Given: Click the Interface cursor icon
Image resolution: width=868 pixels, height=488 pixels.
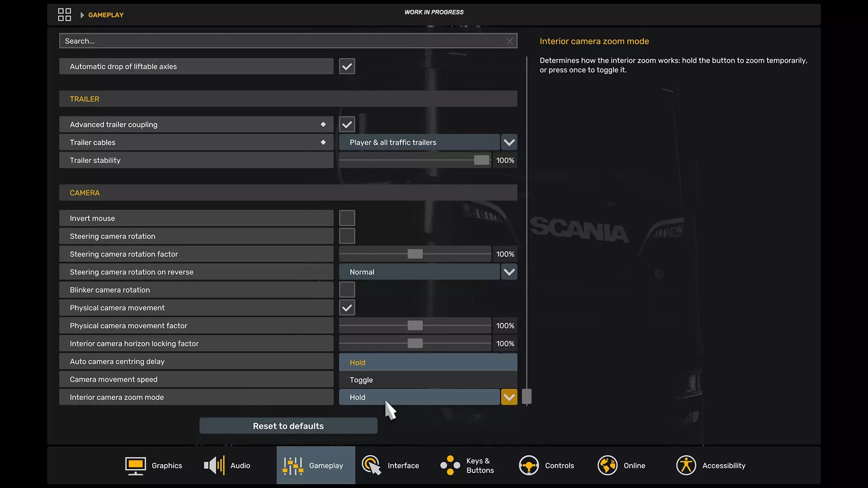Looking at the screenshot, I should (x=371, y=465).
